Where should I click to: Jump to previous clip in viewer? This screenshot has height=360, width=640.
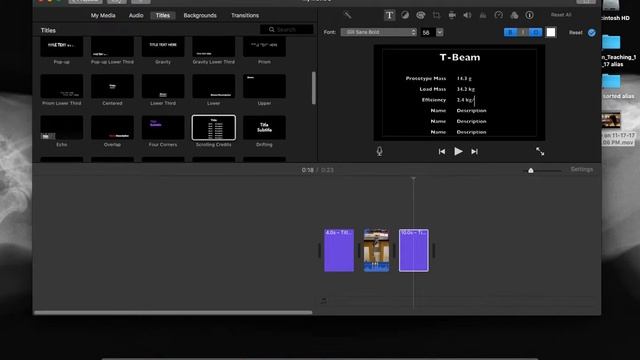[442, 151]
